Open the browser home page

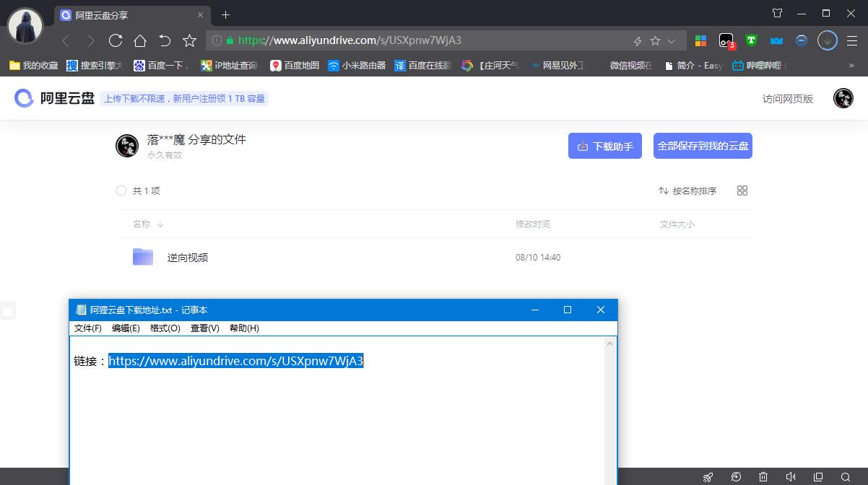point(140,40)
